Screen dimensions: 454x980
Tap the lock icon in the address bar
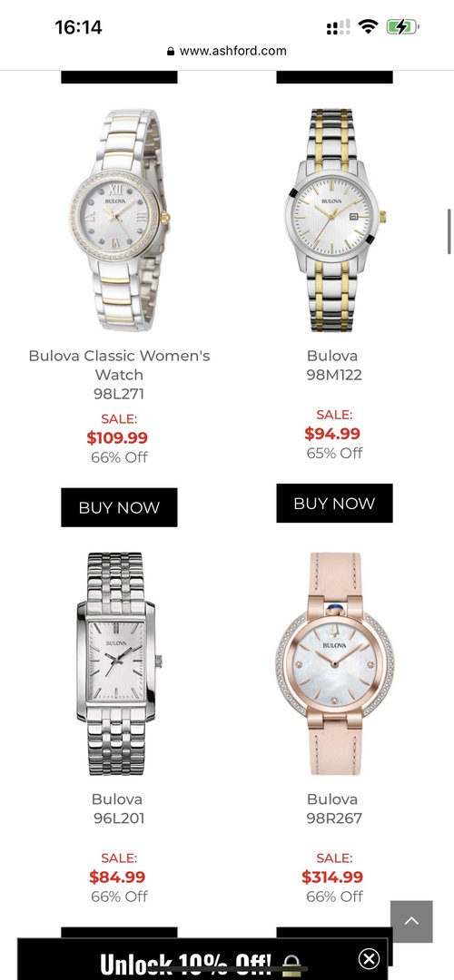[171, 51]
